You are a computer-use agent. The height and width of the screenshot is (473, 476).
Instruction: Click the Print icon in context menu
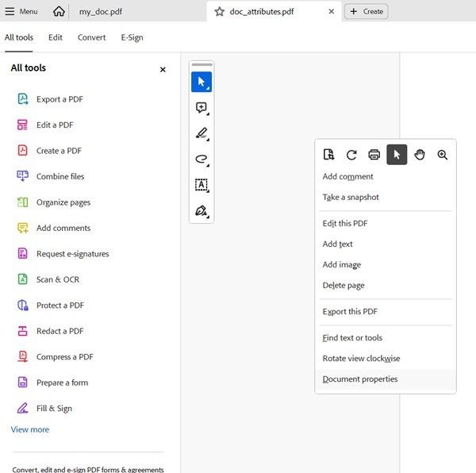point(374,155)
